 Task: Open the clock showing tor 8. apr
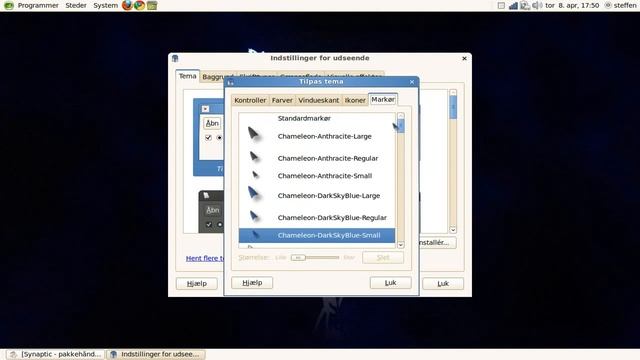point(572,5)
